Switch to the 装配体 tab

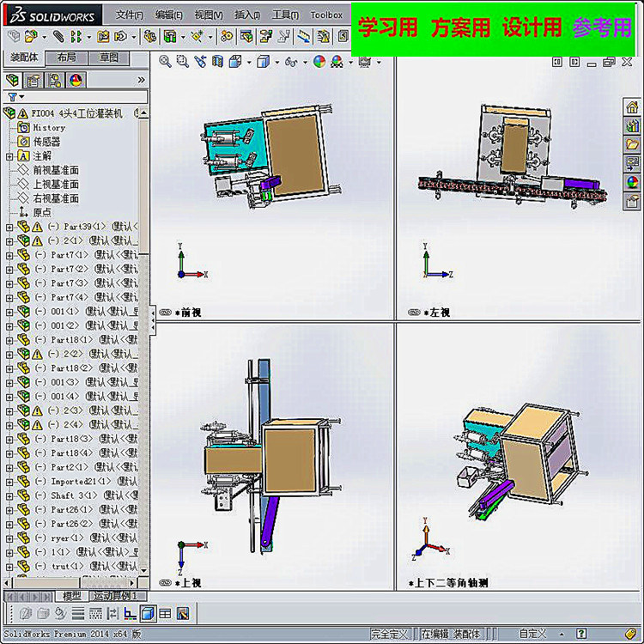(24, 58)
